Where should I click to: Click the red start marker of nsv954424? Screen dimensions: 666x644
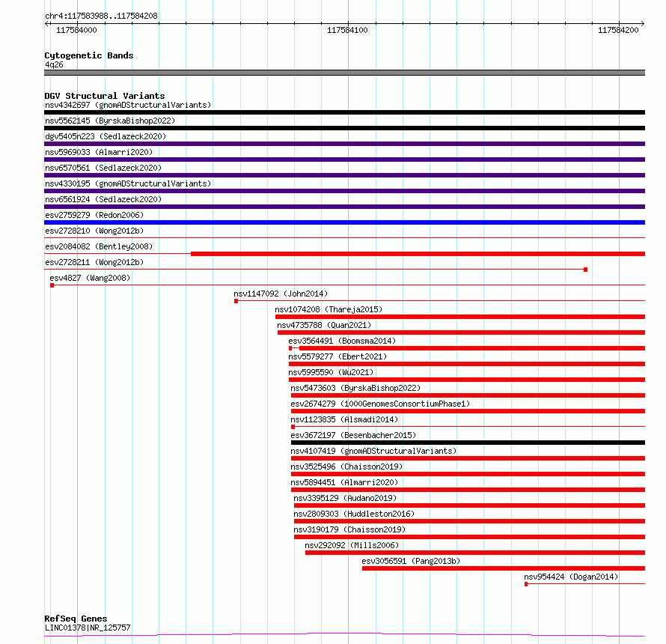coord(526,584)
